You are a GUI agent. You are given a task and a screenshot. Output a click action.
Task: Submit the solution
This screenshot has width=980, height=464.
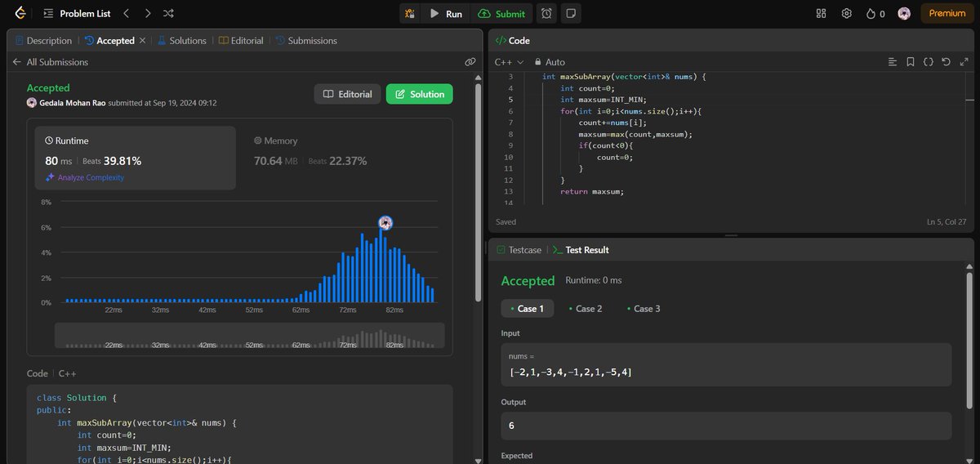[x=502, y=14]
